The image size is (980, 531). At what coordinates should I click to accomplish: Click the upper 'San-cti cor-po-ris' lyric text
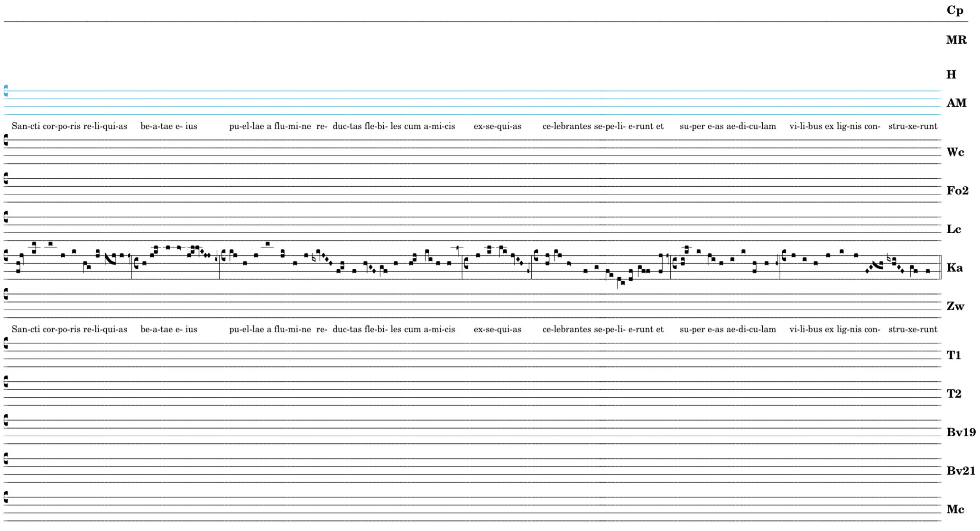(46, 126)
